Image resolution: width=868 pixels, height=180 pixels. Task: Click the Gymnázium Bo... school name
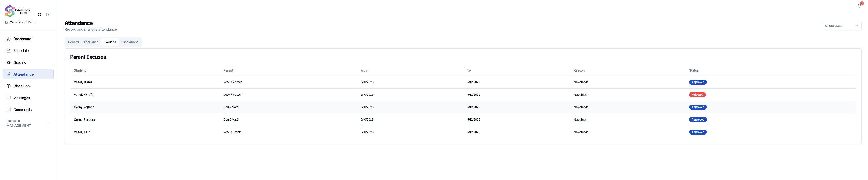tap(22, 22)
